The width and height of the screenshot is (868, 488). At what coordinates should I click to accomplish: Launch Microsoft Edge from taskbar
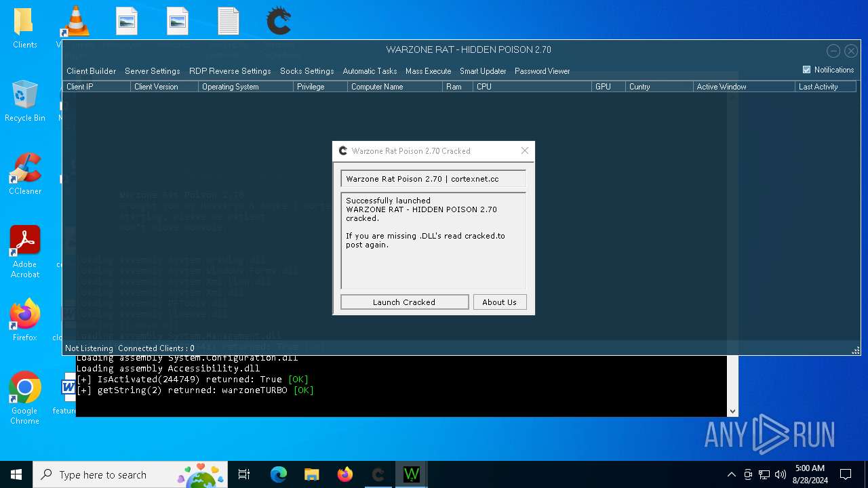[279, 474]
